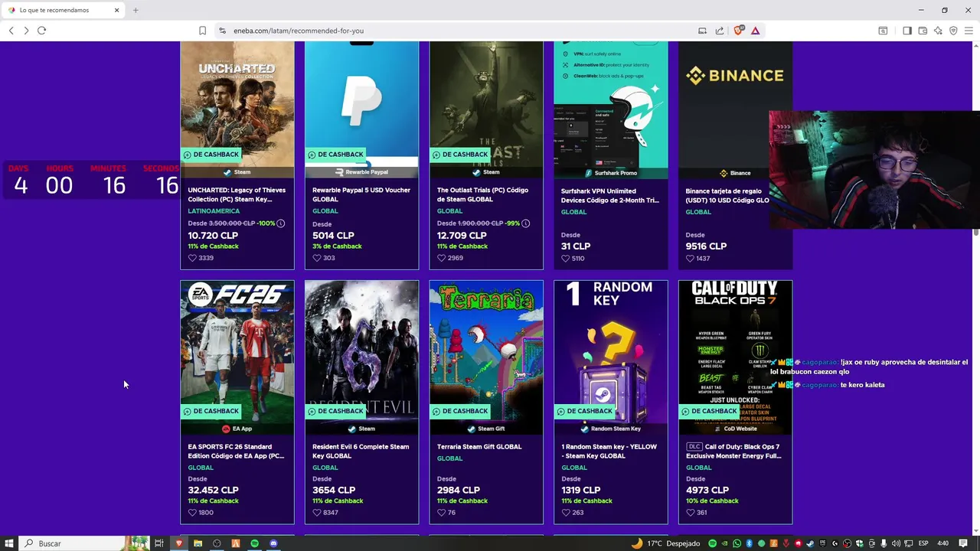
Task: Click heart on Resident Evil 6 card
Action: (x=317, y=512)
